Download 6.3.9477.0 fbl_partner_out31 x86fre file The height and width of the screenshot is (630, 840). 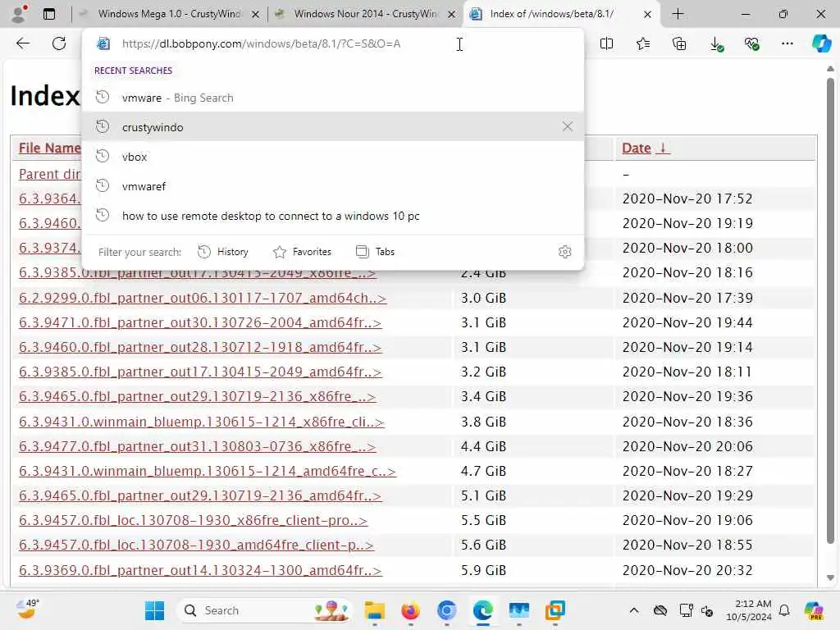tap(197, 446)
